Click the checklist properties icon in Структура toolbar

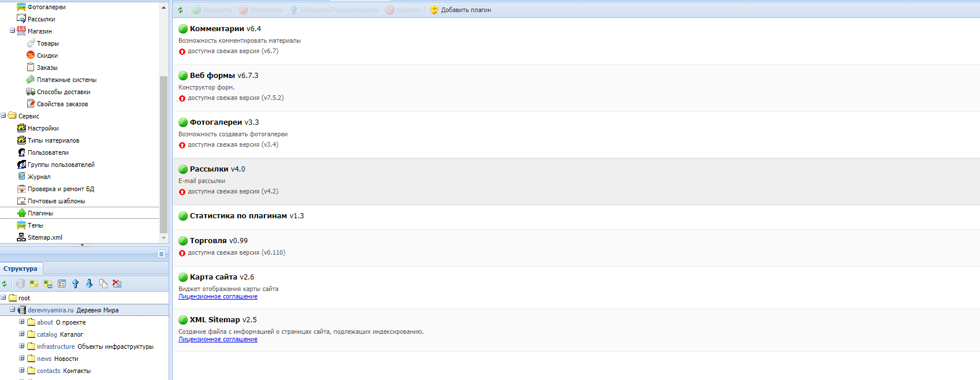click(x=61, y=284)
